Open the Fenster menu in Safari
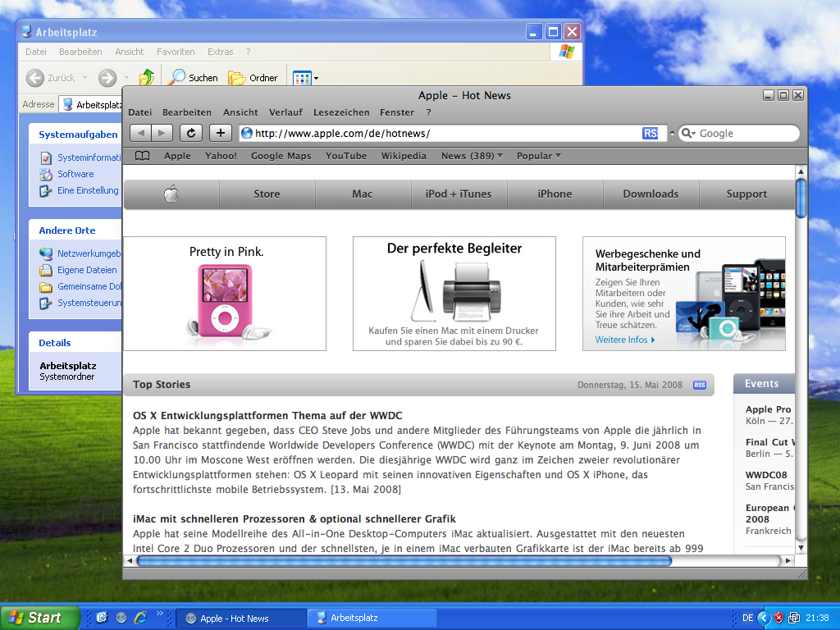840x630 pixels. tap(397, 112)
